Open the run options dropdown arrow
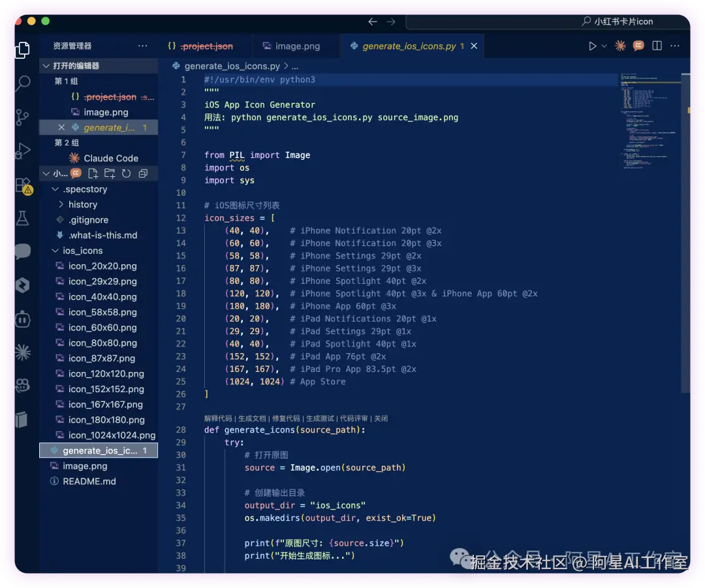Image resolution: width=705 pixels, height=588 pixels. pos(604,46)
